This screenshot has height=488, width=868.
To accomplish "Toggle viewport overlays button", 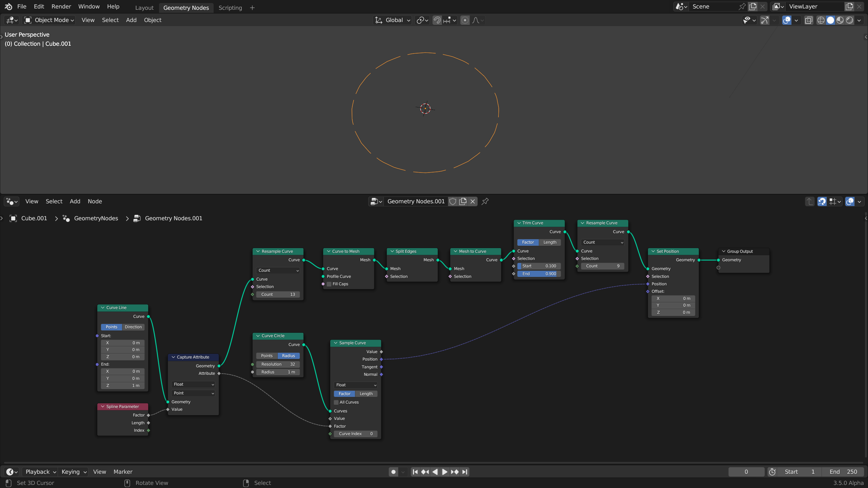I will 787,20.
